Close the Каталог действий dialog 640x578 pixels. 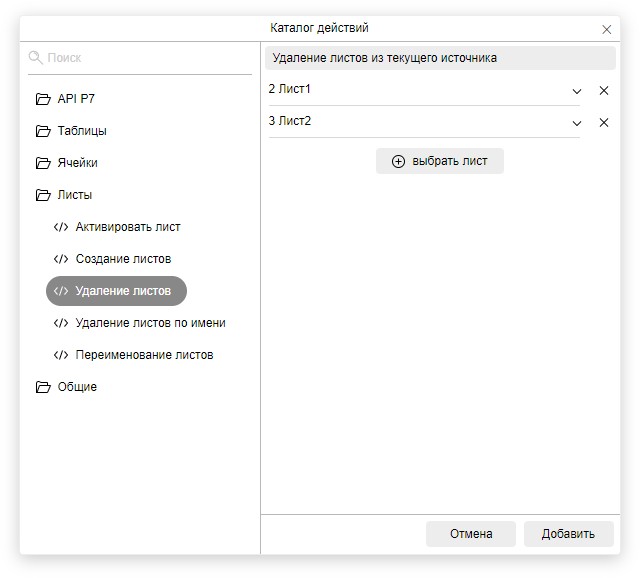point(606,30)
